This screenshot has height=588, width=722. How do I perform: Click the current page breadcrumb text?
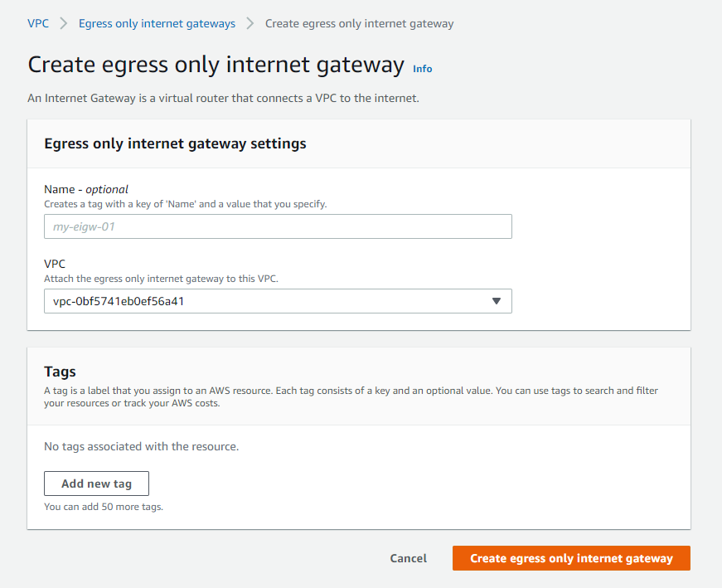359,23
